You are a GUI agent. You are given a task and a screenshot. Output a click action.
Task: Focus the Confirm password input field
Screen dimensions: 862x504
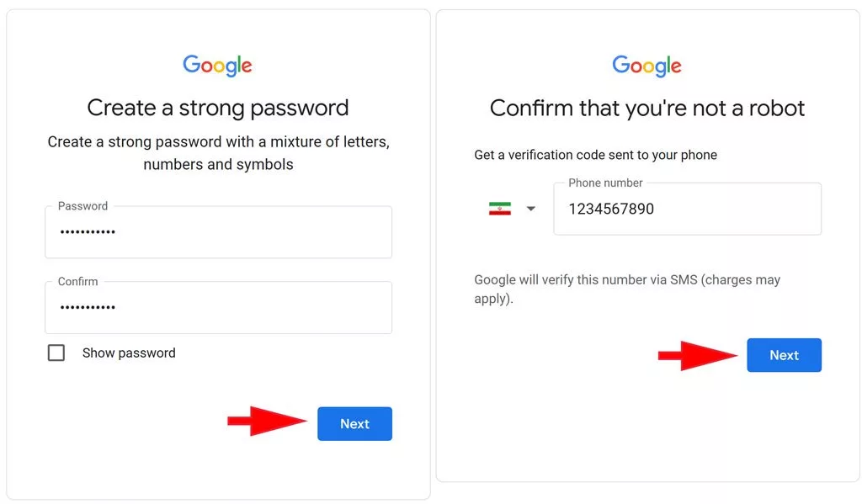(218, 307)
